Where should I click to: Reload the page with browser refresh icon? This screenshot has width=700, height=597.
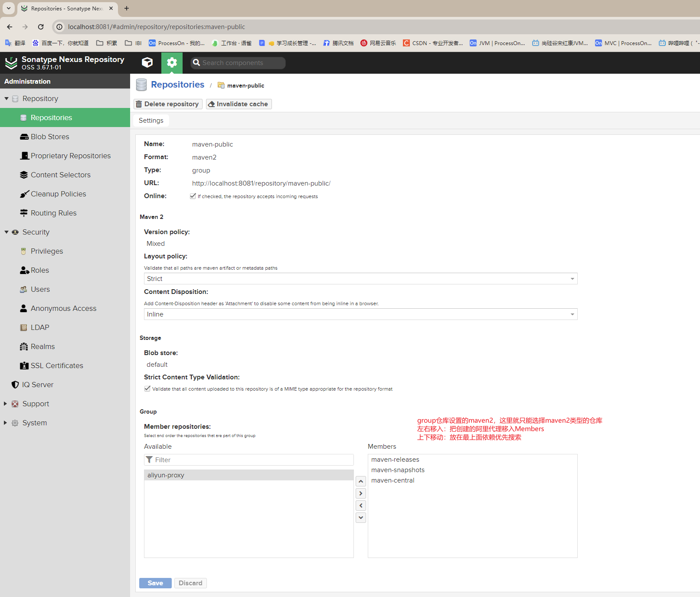pyautogui.click(x=41, y=27)
